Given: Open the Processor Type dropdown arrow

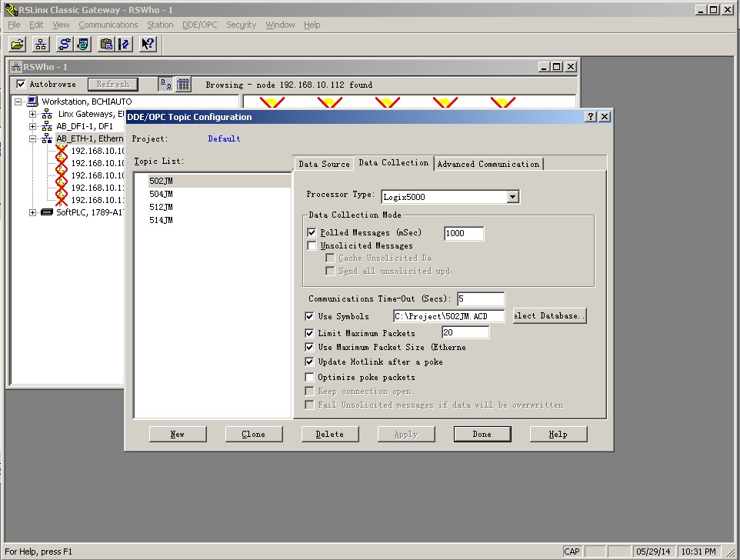Looking at the screenshot, I should coord(512,197).
